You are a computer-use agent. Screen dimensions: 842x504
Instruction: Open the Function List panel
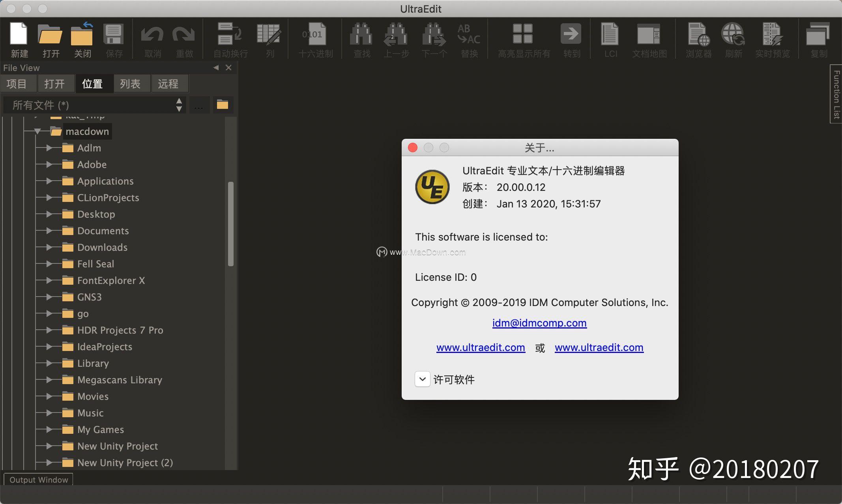click(835, 95)
